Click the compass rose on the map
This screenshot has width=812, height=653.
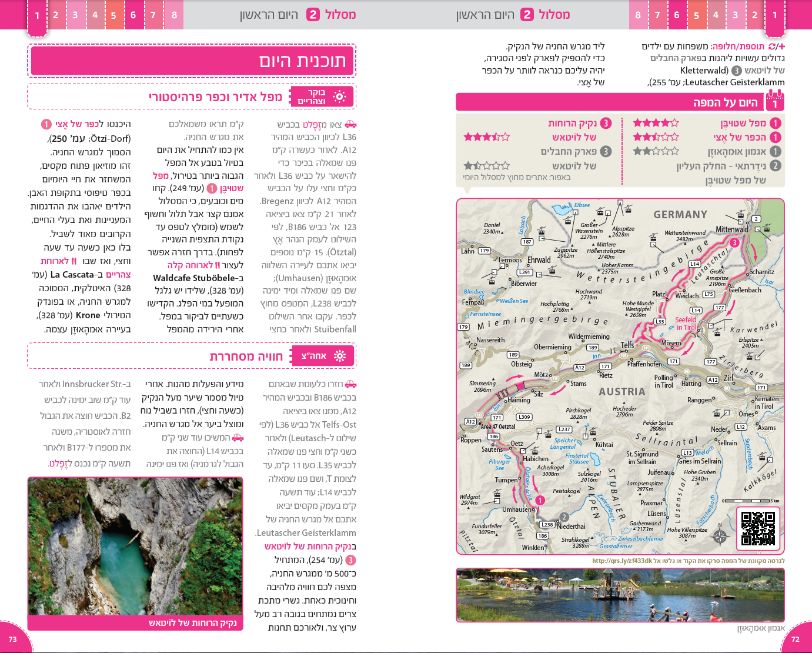click(720, 535)
